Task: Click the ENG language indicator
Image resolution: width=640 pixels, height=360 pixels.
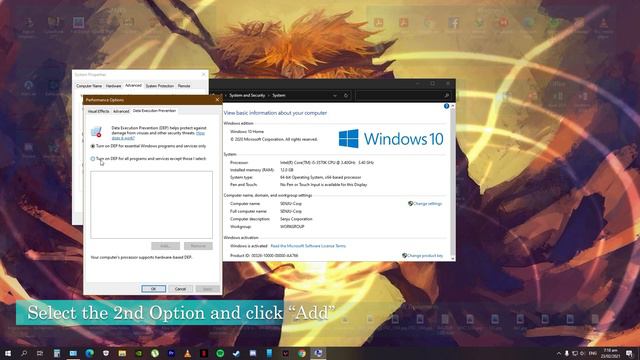Action: click(593, 353)
